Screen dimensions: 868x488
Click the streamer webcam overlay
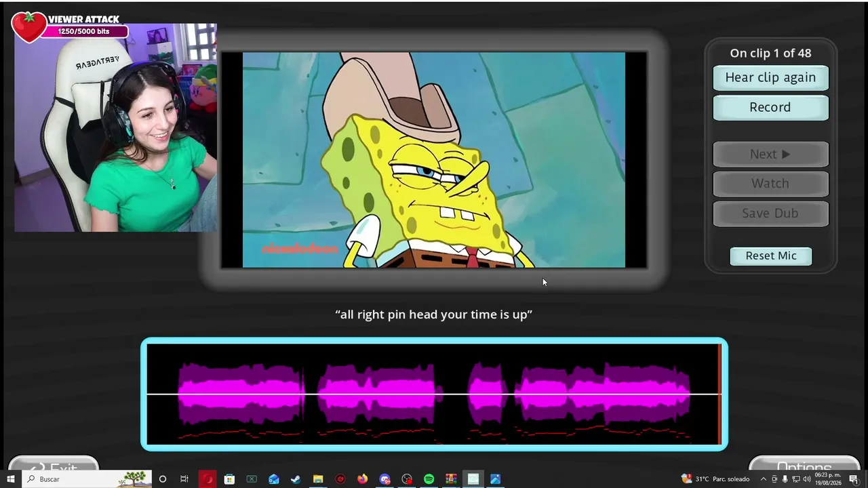[115, 128]
